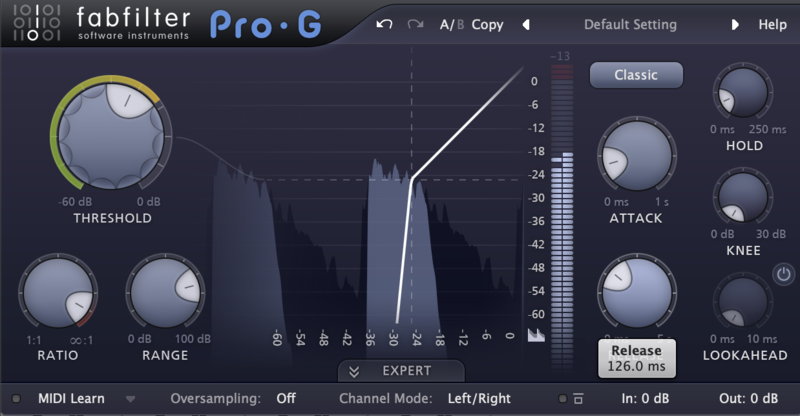Screen dimensions: 800x416
Task: Click the THRESHOLD label
Action: coord(112,218)
